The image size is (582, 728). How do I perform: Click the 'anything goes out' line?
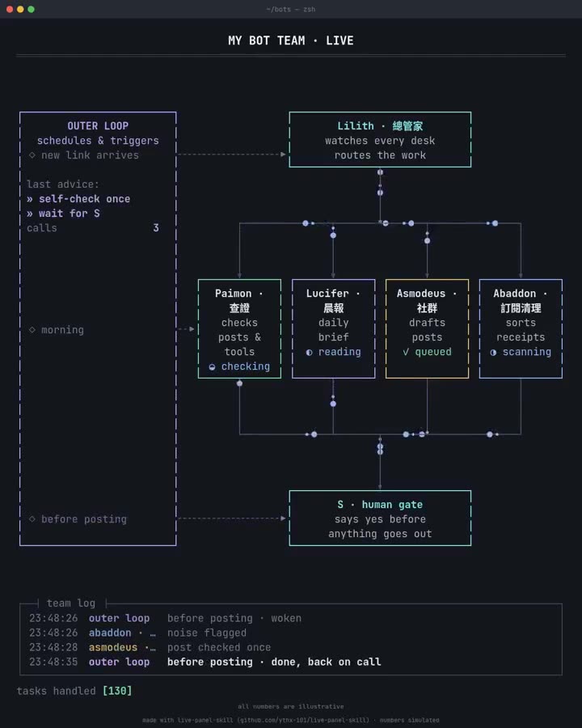pos(380,534)
